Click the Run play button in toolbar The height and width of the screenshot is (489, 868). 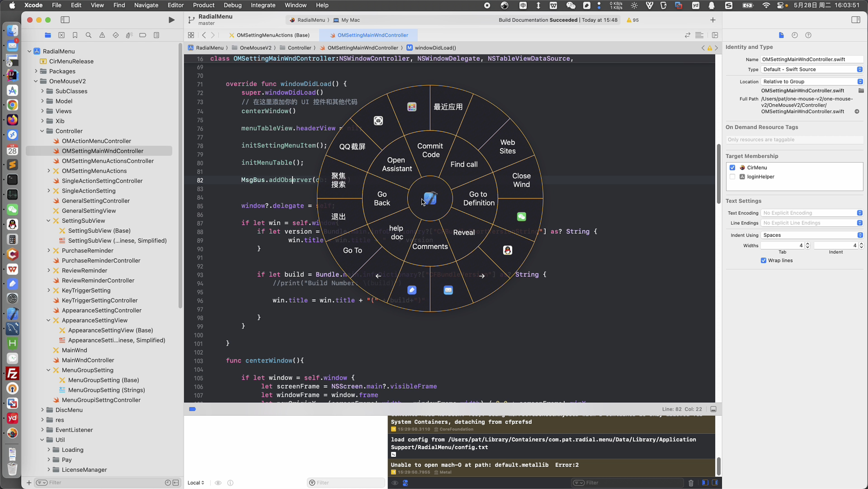pos(171,20)
